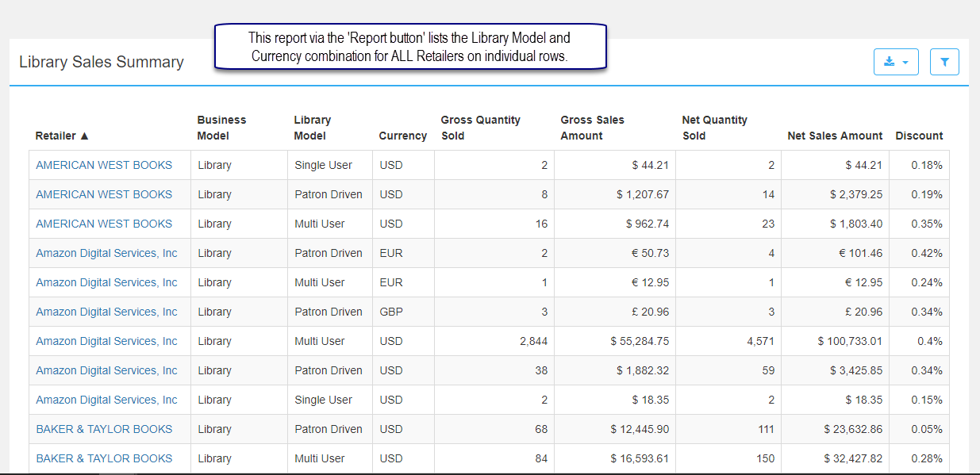This screenshot has height=475, width=980.
Task: Sort table by Business Model column
Action: 221,127
